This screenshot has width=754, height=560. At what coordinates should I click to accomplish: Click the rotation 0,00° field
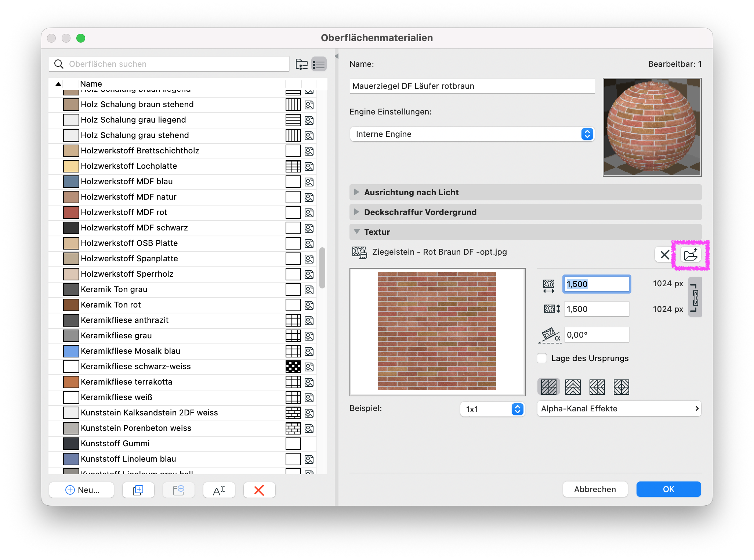(597, 335)
